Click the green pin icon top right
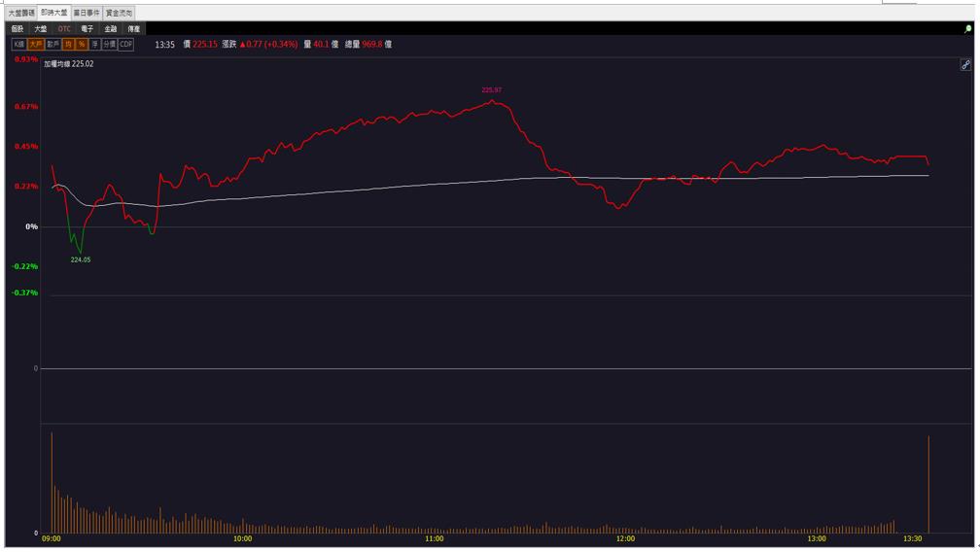This screenshot has height=552, width=980. (x=968, y=29)
